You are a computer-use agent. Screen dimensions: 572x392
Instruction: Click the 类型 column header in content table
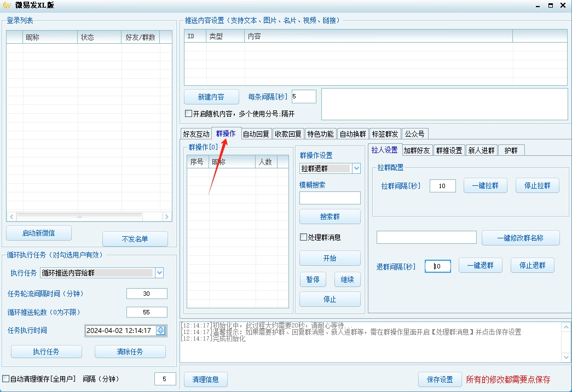click(x=225, y=36)
